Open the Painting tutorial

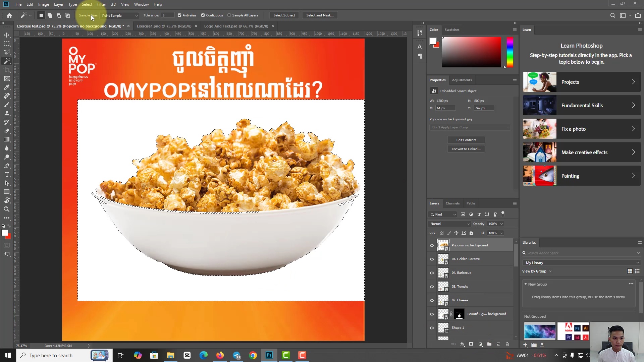tap(582, 176)
